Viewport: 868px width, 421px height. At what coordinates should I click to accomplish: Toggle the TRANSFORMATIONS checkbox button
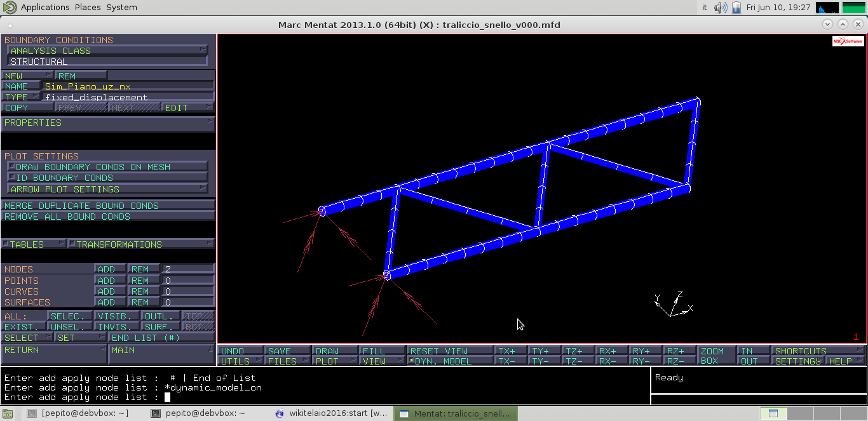[x=141, y=244]
